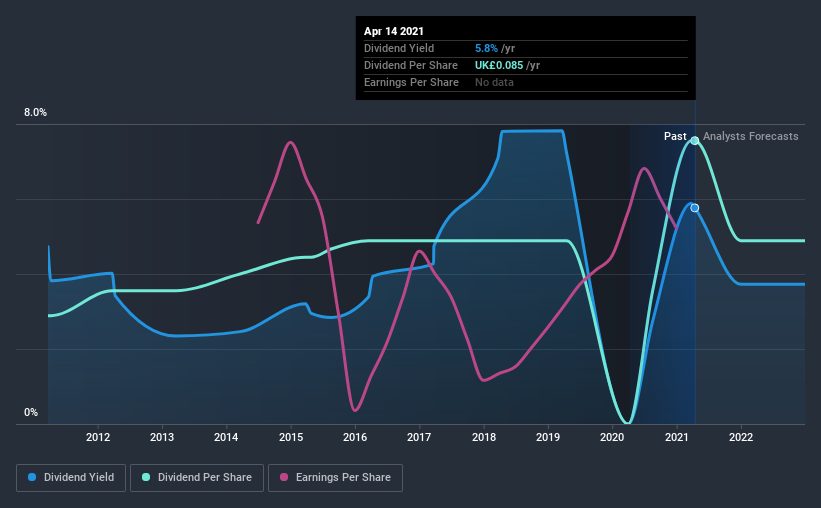Toggle the Earnings Per Share legend button
This screenshot has height=508, width=821.
click(x=335, y=478)
